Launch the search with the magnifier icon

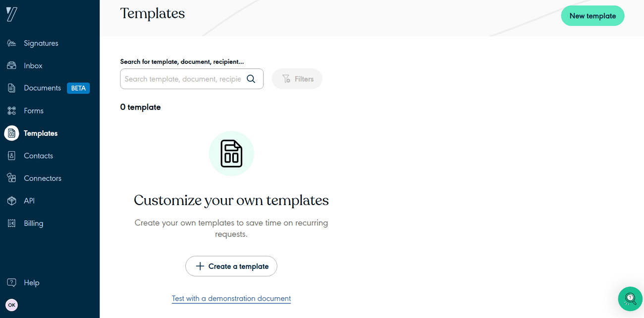[x=251, y=79]
